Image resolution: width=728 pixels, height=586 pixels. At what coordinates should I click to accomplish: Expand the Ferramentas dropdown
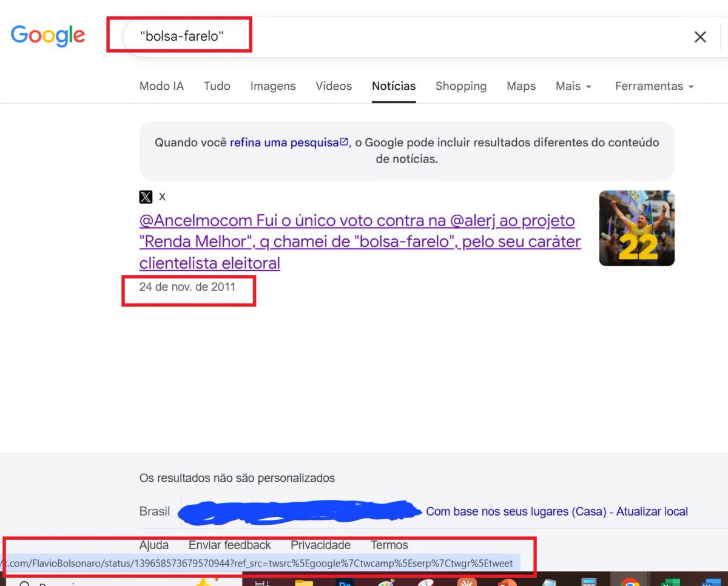point(654,86)
